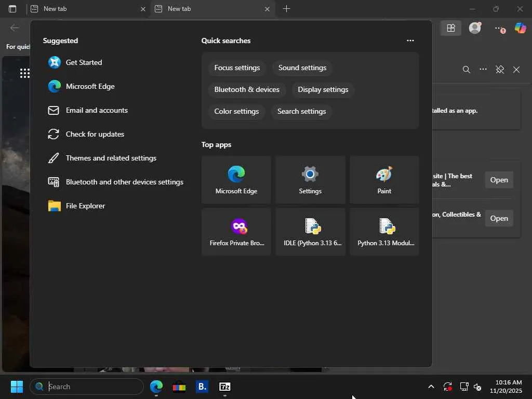Click the muted volume tray icon
532x399 pixels.
(477, 387)
